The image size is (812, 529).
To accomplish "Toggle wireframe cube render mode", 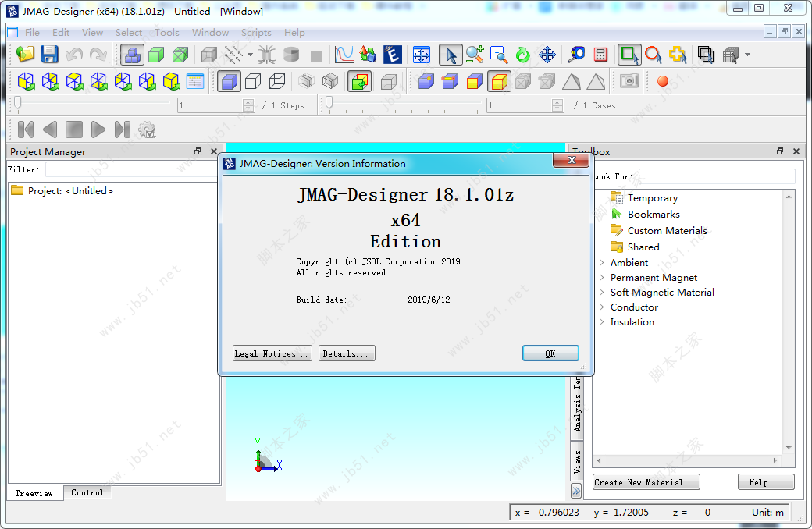I will [277, 81].
